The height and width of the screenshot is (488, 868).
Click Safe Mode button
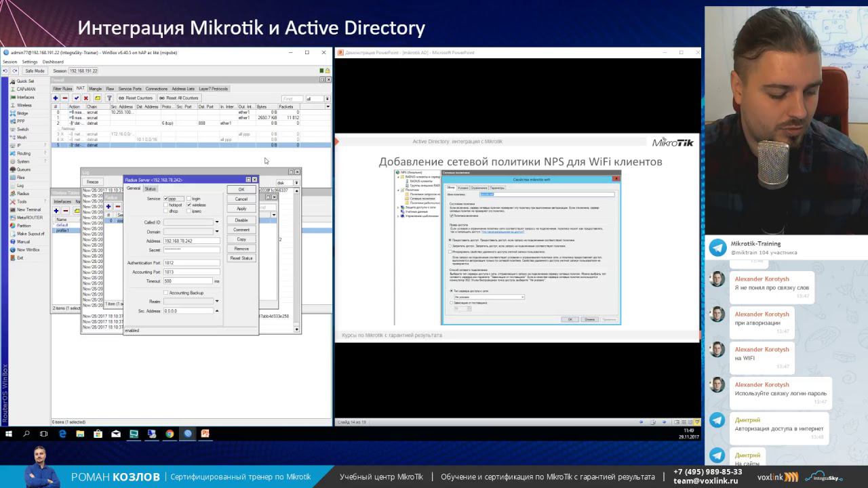35,70
